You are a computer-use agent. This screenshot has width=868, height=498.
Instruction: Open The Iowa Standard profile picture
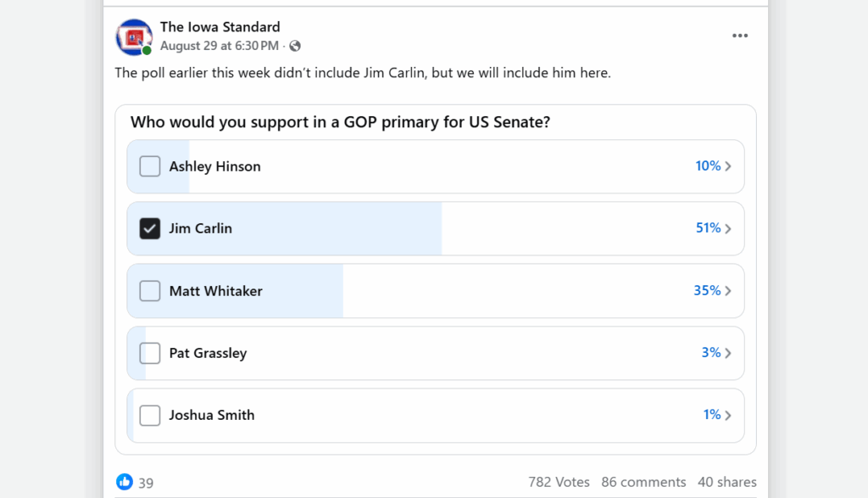pos(134,36)
